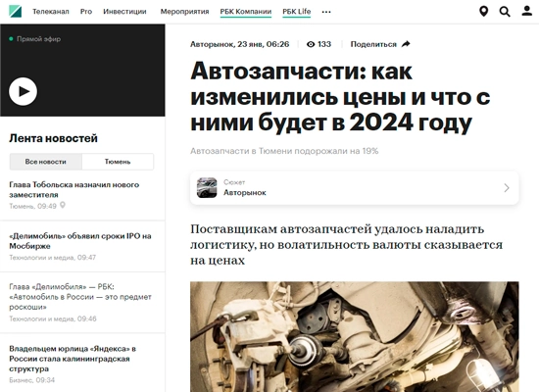
Task: Click the RBC green logo icon
Action: click(15, 12)
